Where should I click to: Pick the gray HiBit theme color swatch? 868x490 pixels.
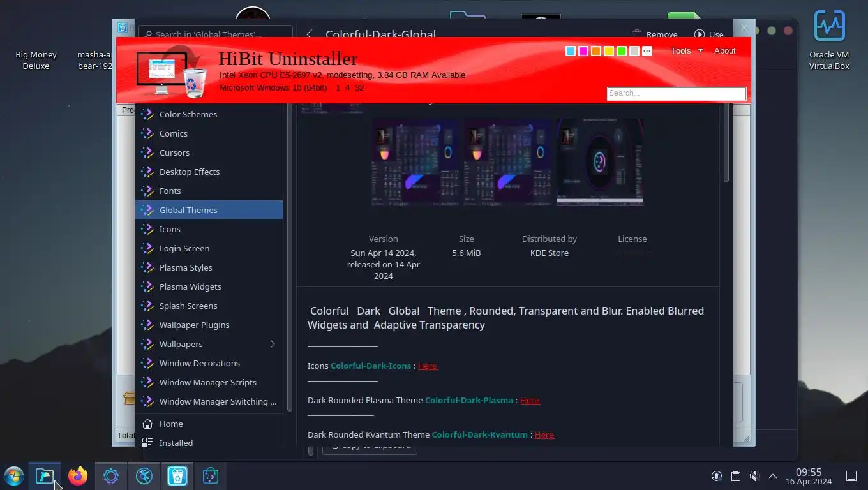(x=634, y=51)
